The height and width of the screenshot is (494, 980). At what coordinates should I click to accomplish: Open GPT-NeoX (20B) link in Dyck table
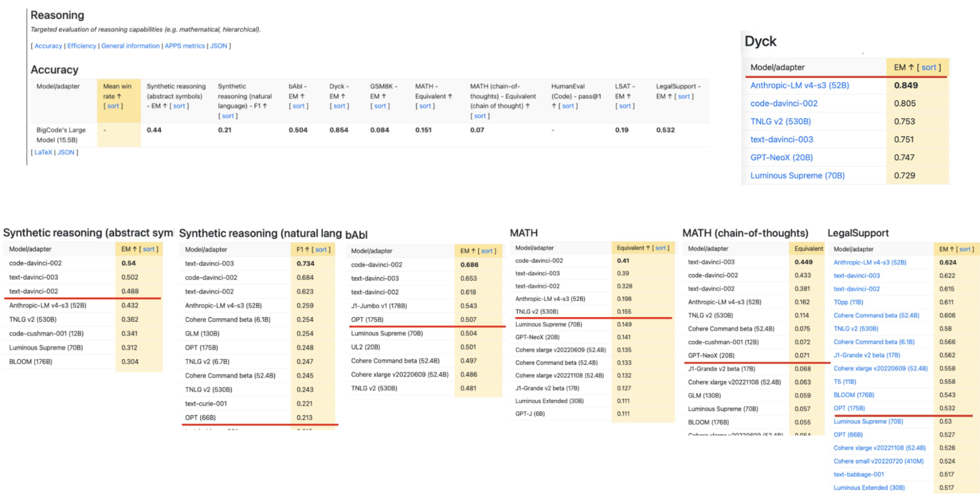781,158
